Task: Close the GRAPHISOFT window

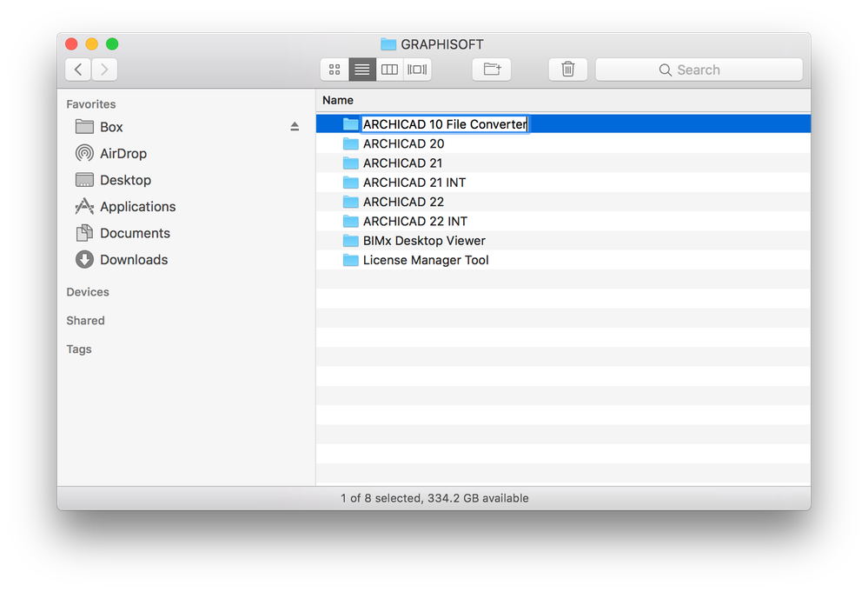Action: click(71, 43)
